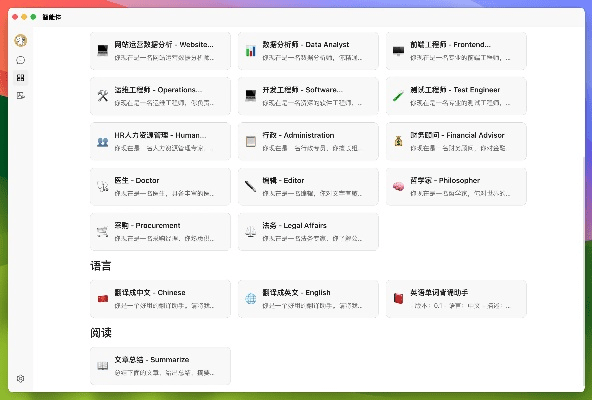Viewport: 592px width, 400px height.
Task: Click wrench icon of the Operations engineer card
Action: 103,96
